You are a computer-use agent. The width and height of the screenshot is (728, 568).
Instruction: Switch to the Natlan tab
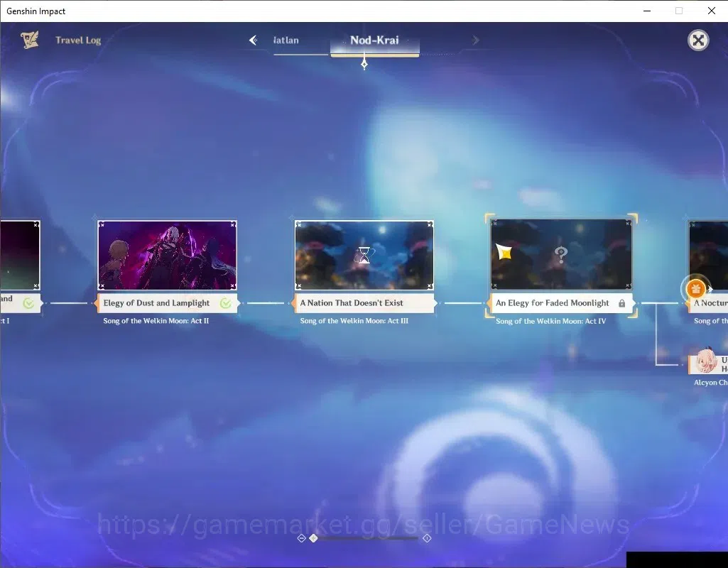tap(286, 40)
